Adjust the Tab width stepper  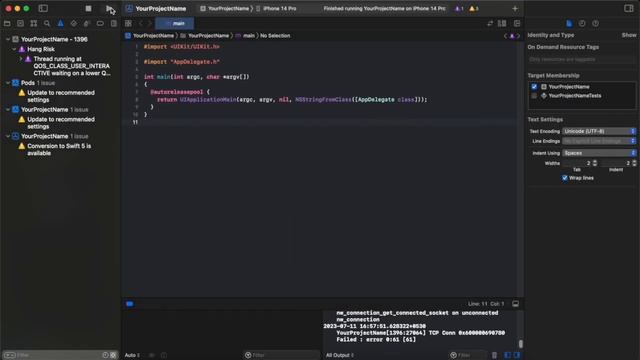coord(595,163)
